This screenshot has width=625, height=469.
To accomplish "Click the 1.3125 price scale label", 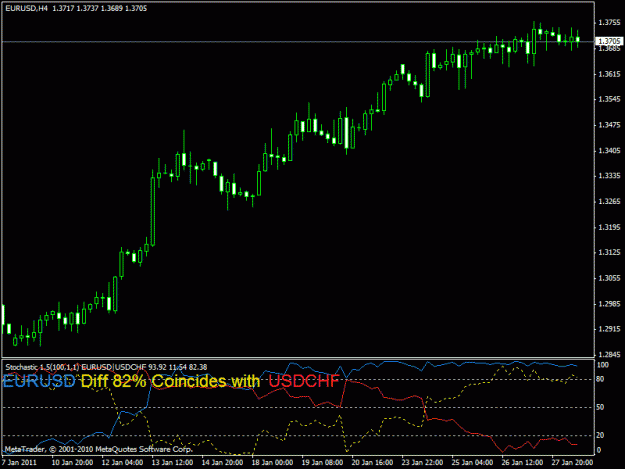I will tap(609, 252).
